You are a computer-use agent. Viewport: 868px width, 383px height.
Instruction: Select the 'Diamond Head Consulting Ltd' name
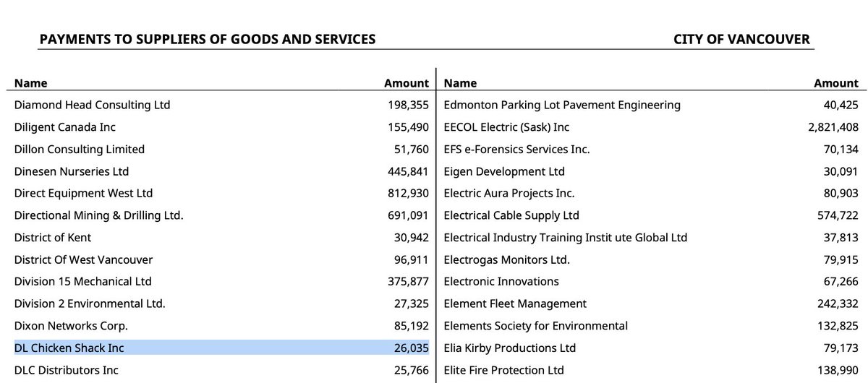[92, 105]
